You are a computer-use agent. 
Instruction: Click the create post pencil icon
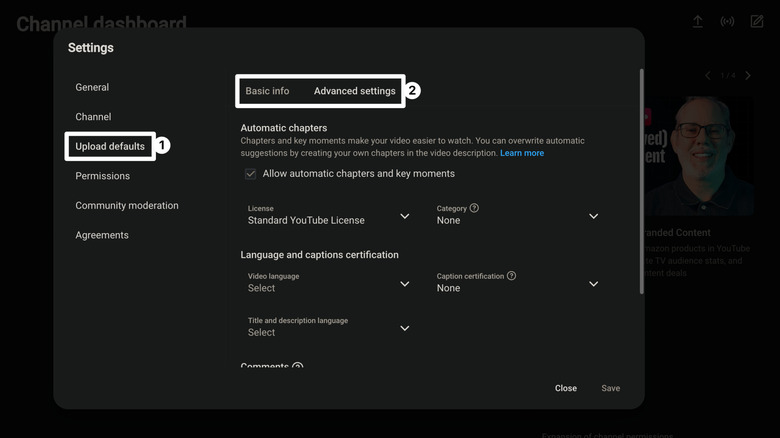tap(757, 21)
